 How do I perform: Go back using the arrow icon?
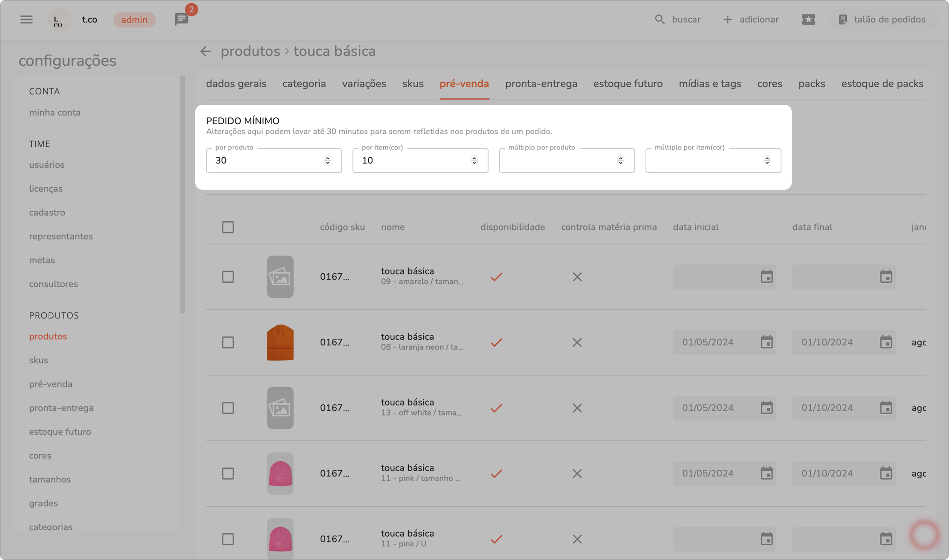pyautogui.click(x=206, y=51)
